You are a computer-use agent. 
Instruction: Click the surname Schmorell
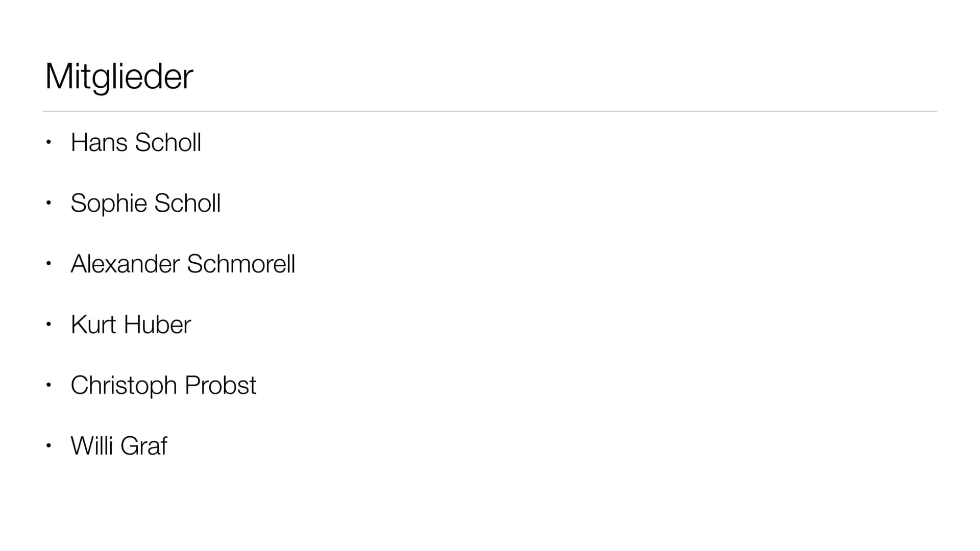(x=241, y=264)
